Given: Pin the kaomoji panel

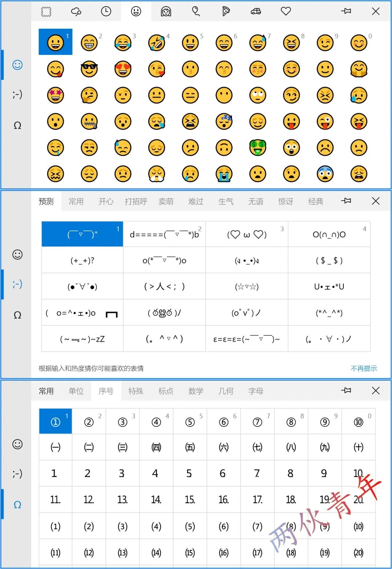Looking at the screenshot, I should click(x=346, y=201).
